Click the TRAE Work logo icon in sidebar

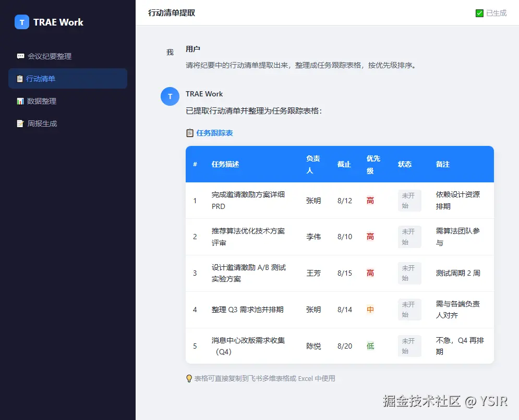click(x=22, y=22)
